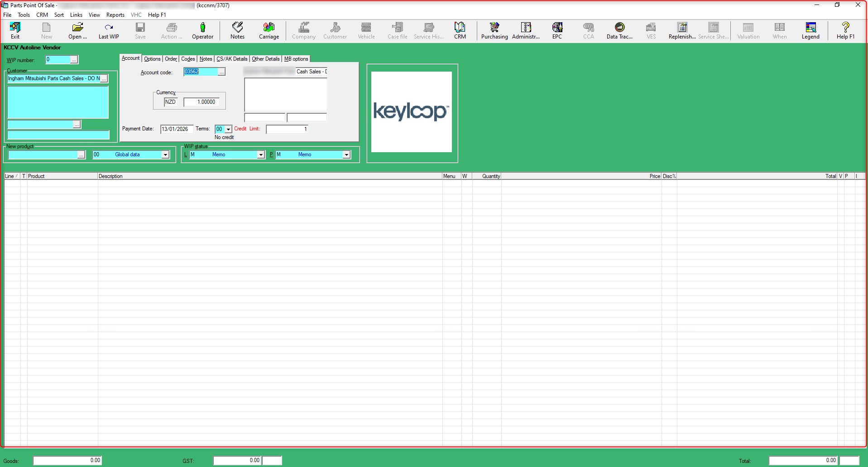Click the Goods total field

tap(67, 461)
